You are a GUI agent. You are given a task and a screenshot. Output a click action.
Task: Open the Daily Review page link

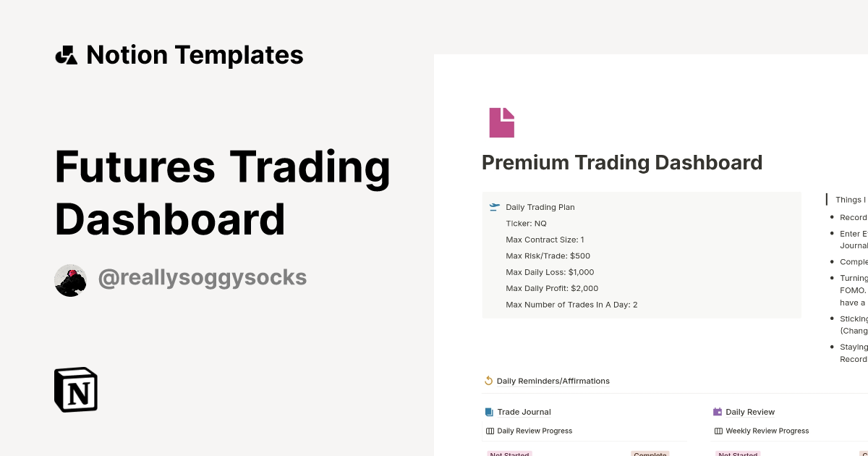[x=750, y=411]
